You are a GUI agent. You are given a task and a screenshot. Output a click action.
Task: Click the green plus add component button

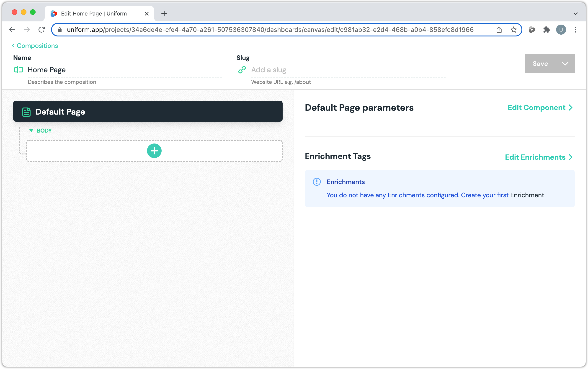tap(154, 151)
